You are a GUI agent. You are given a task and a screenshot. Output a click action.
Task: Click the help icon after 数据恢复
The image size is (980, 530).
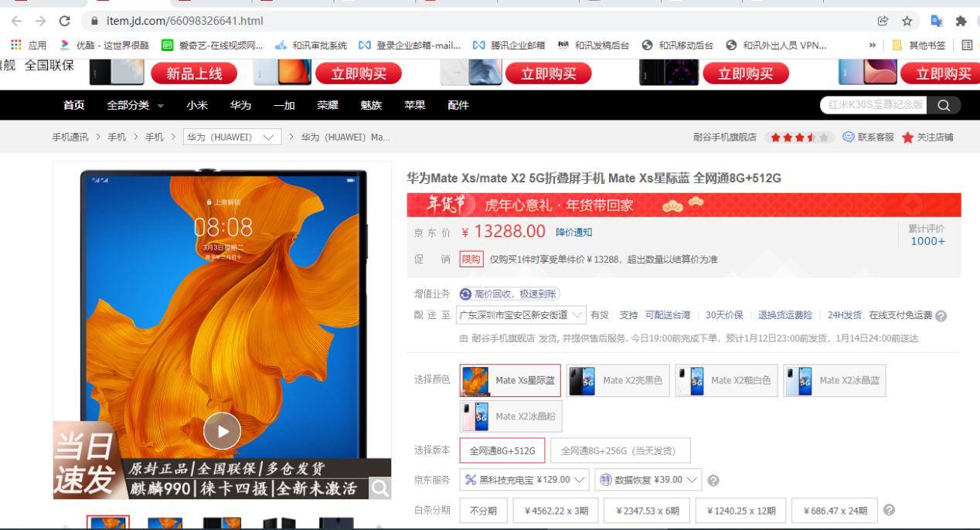(x=713, y=480)
